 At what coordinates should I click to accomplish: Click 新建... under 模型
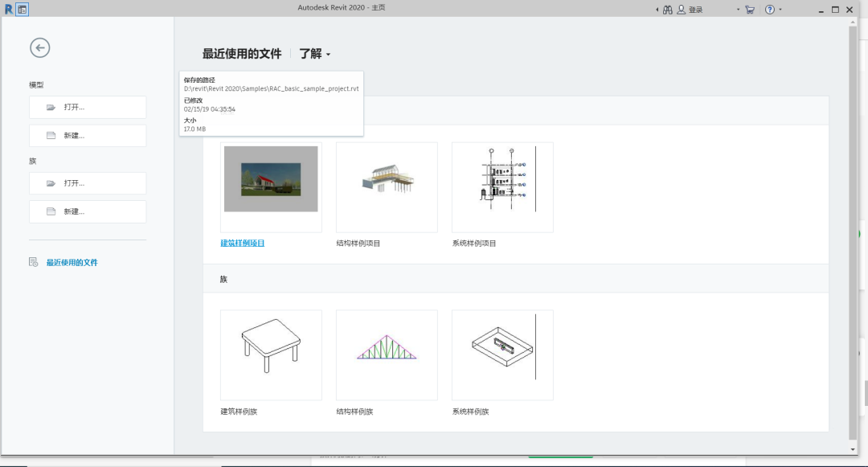(x=88, y=136)
